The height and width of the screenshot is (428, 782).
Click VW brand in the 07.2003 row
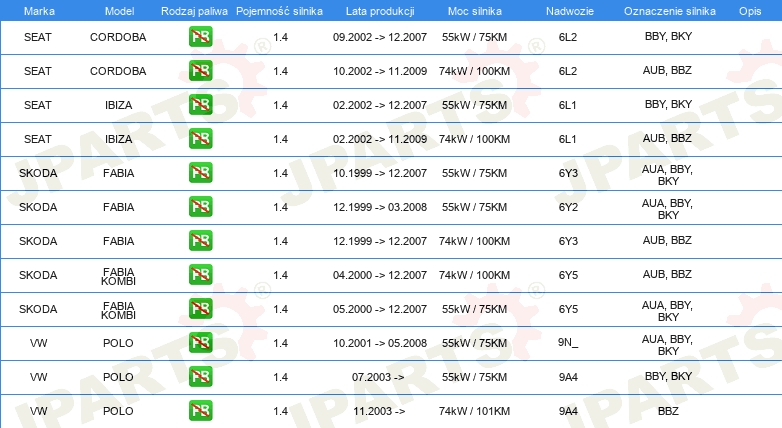tap(38, 377)
